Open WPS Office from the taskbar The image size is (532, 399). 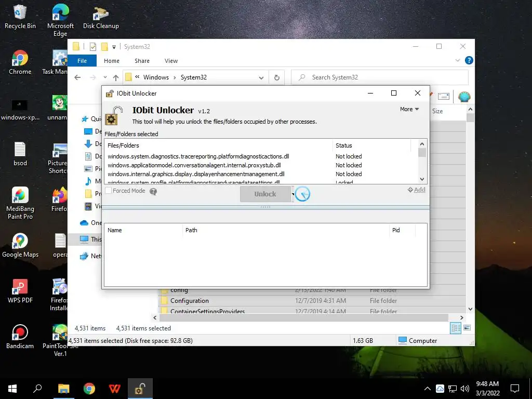pyautogui.click(x=115, y=389)
